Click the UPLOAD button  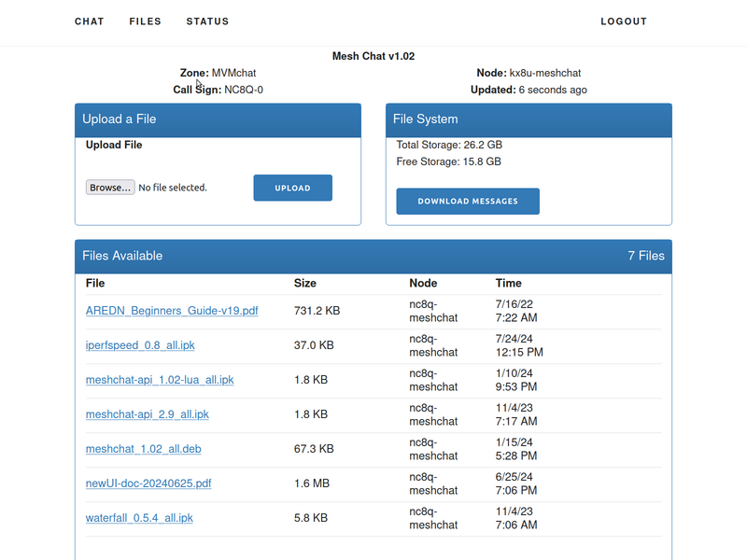292,188
